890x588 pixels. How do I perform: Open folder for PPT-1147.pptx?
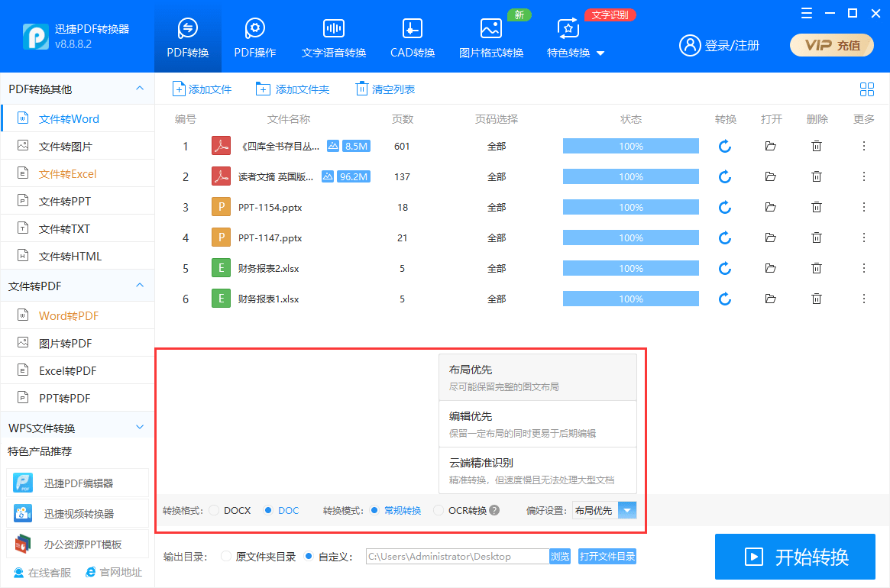pos(770,237)
